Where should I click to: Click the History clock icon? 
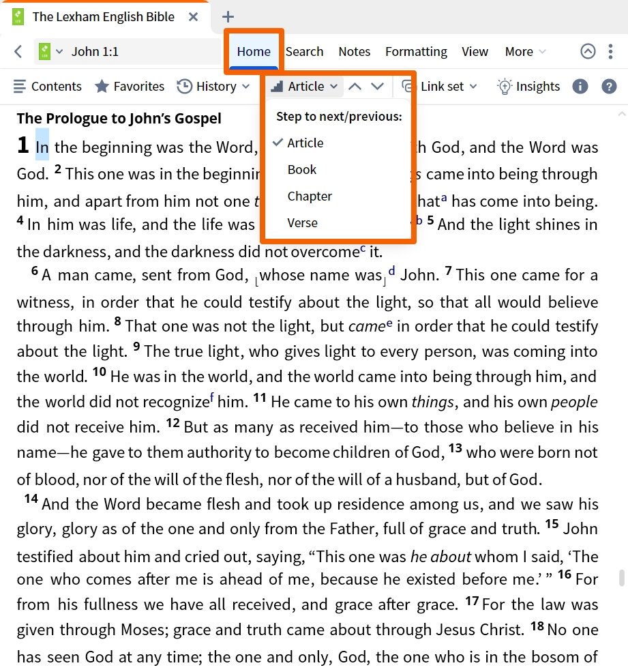point(185,87)
